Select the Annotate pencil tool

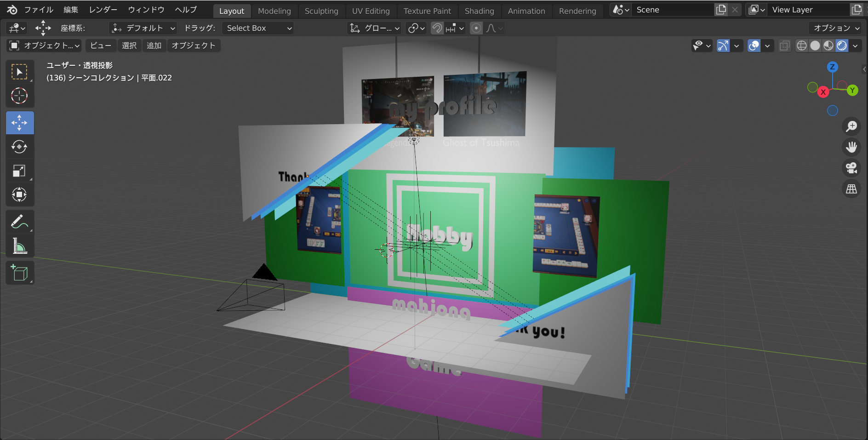[x=19, y=222]
